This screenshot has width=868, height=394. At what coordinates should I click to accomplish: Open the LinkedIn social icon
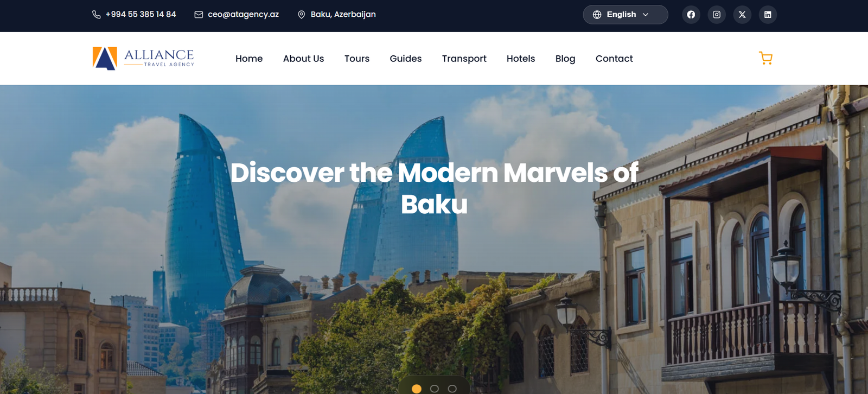768,15
